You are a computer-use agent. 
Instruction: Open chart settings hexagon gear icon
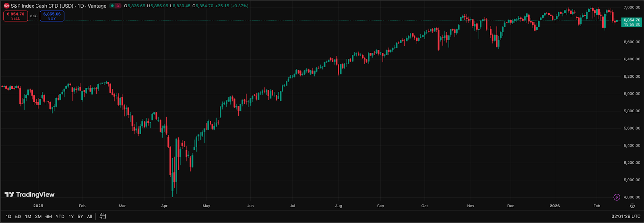632,206
